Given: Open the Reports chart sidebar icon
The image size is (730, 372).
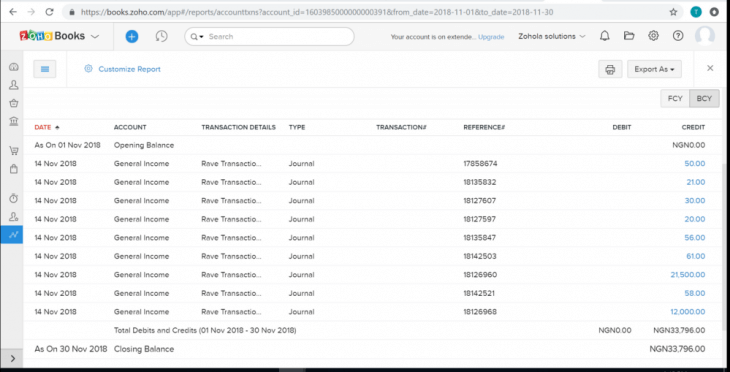Looking at the screenshot, I should tap(12, 235).
